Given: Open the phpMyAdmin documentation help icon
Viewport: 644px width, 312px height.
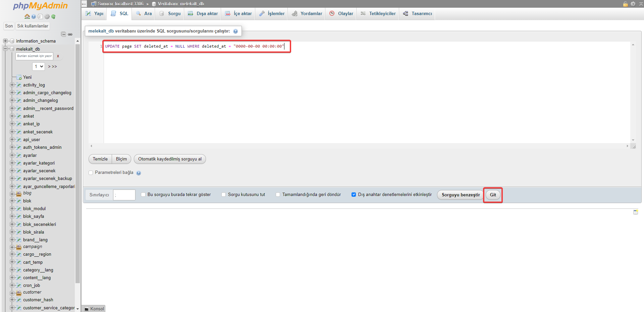Looking at the screenshot, I should click(34, 16).
